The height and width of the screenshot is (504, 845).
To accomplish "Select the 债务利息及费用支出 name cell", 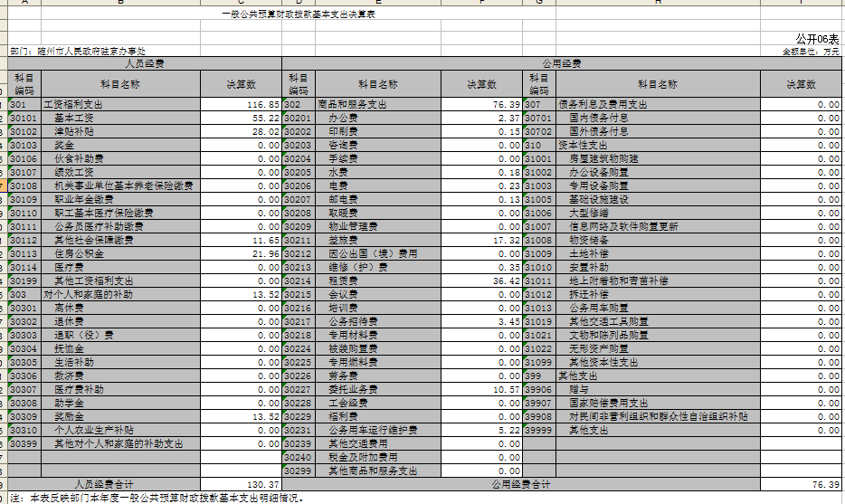I will coord(657,105).
